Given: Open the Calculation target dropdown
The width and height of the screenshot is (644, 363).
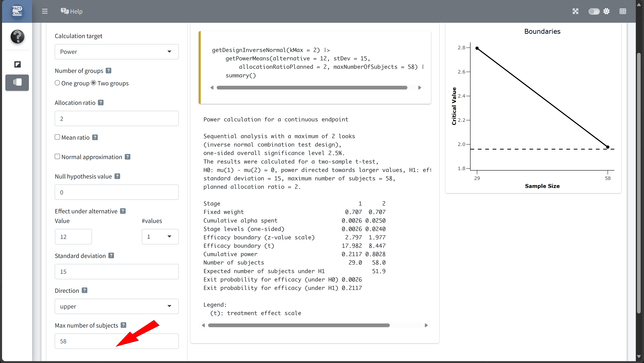Looking at the screenshot, I should pyautogui.click(x=117, y=52).
